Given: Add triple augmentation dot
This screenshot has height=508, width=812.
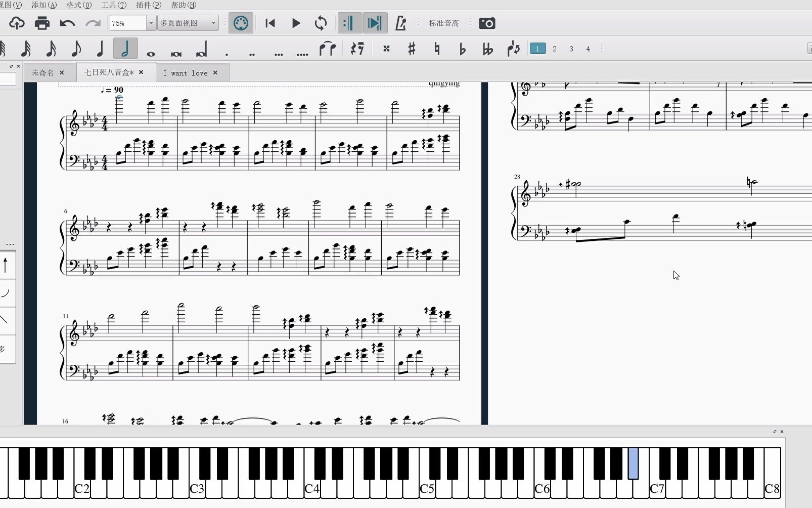Looking at the screenshot, I should tap(278, 54).
